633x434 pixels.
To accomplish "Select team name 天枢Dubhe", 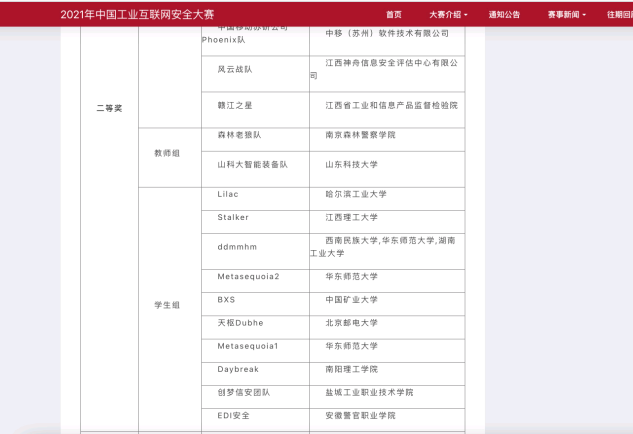I will 240,323.
